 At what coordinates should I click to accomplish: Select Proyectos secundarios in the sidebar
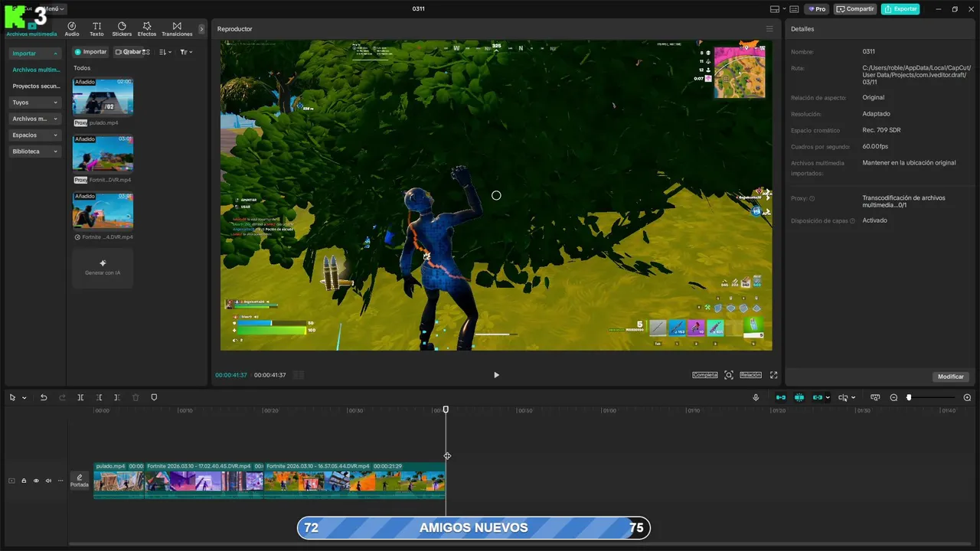pyautogui.click(x=36, y=86)
